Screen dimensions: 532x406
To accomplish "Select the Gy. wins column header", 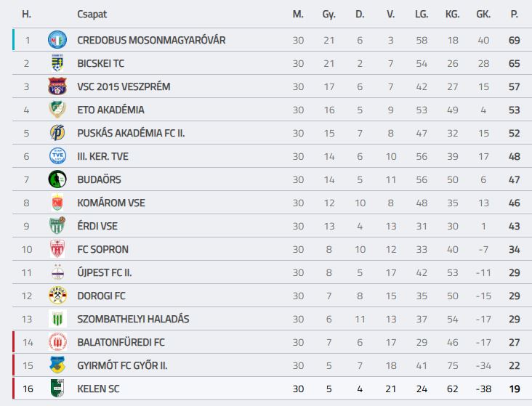I will coord(329,15).
